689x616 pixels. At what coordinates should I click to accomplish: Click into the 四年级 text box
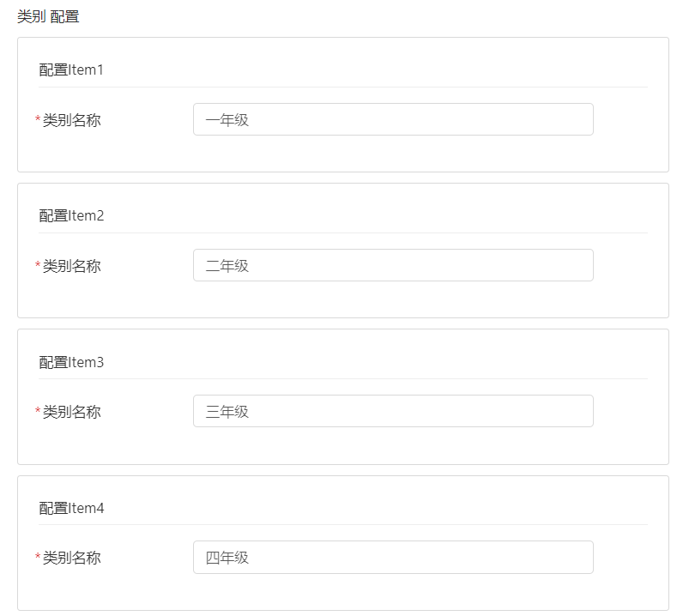tap(393, 558)
